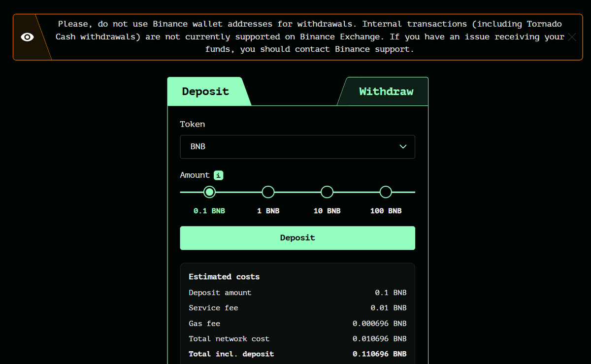Screen dimensions: 591x364
Task: Click the 0.1 BNB amount label
Action: 209,211
